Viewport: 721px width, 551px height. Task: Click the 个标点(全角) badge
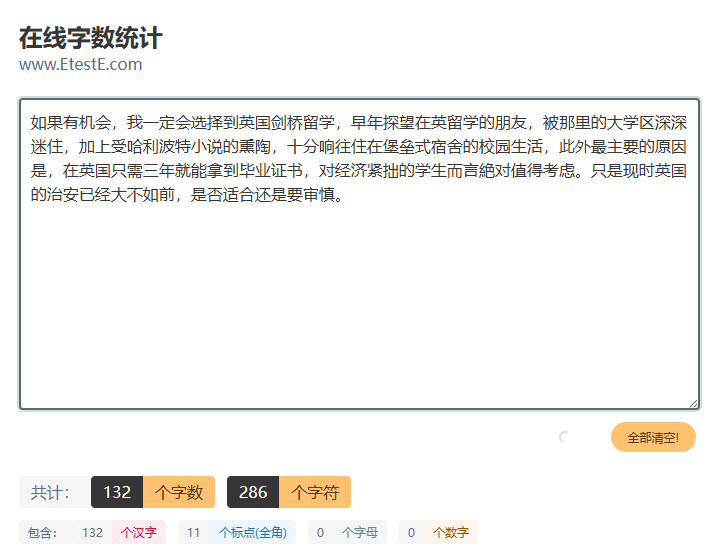pos(252,532)
